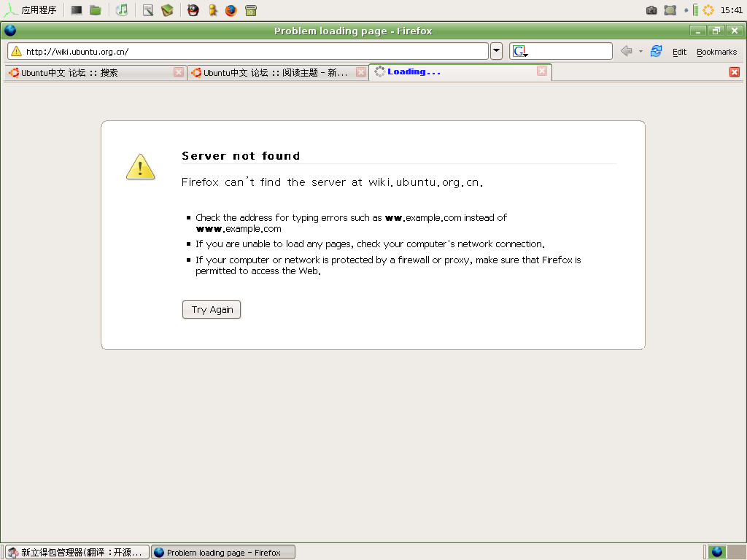Screen dimensions: 747x560
Task: Open the text editor icon in the top panel
Action: click(148, 10)
